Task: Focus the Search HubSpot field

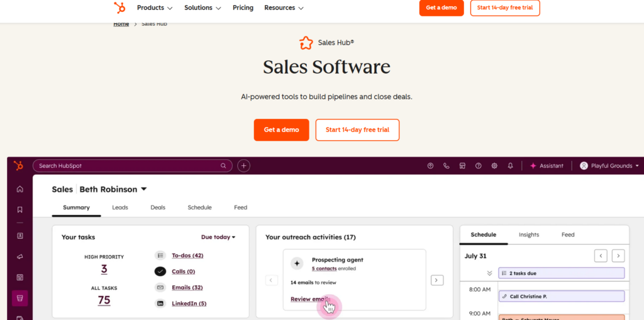Action: (133, 165)
